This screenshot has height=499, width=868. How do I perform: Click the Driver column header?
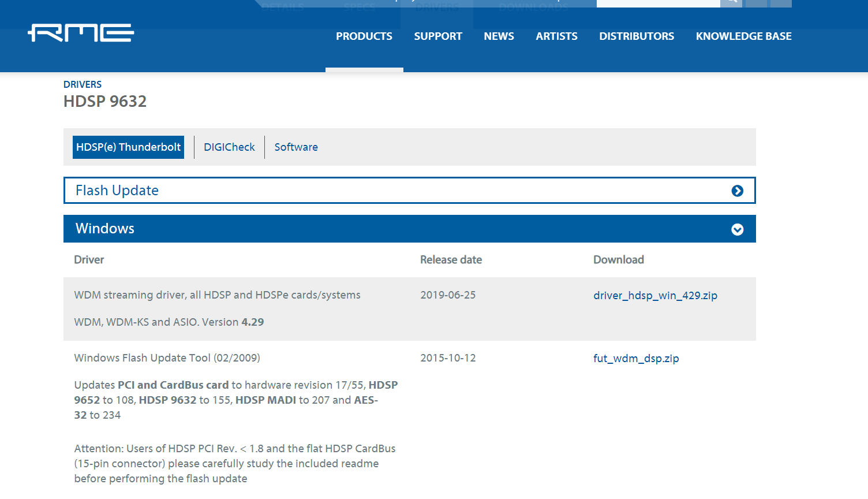pos(89,260)
